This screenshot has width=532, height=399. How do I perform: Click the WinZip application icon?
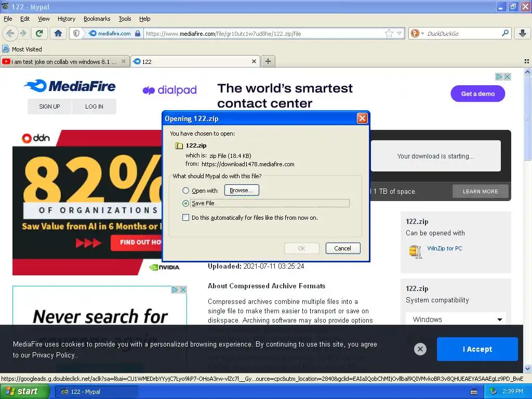click(415, 251)
